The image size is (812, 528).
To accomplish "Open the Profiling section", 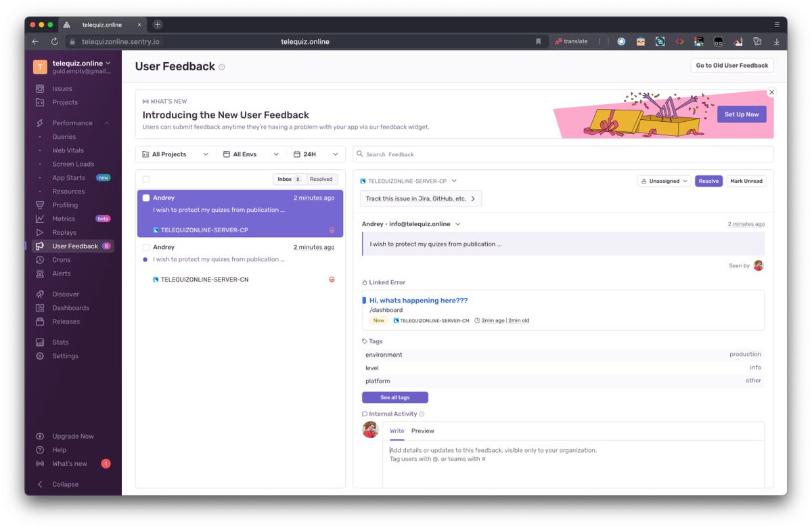I will point(64,205).
